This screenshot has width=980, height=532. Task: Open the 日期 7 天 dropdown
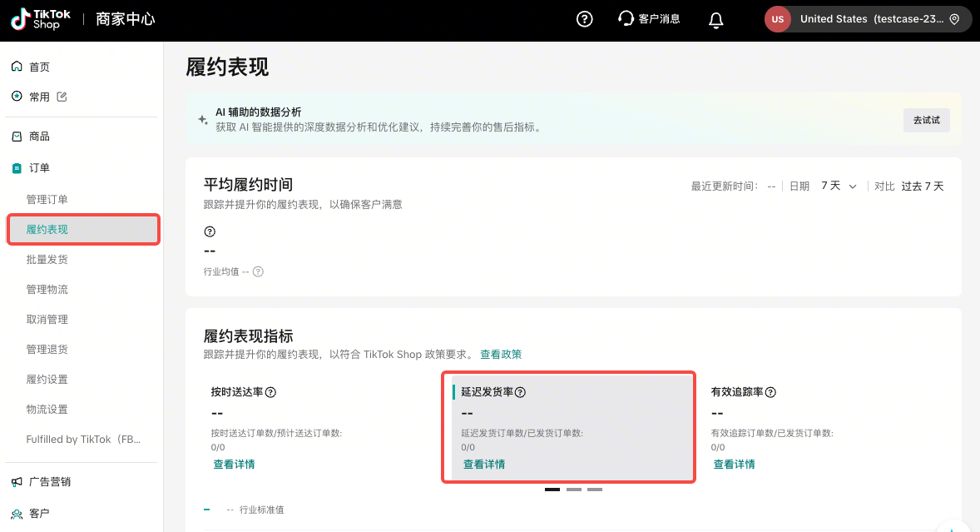tap(839, 186)
